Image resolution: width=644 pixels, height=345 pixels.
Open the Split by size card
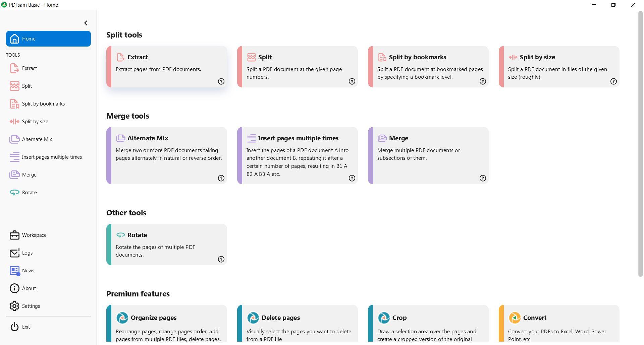(x=559, y=67)
